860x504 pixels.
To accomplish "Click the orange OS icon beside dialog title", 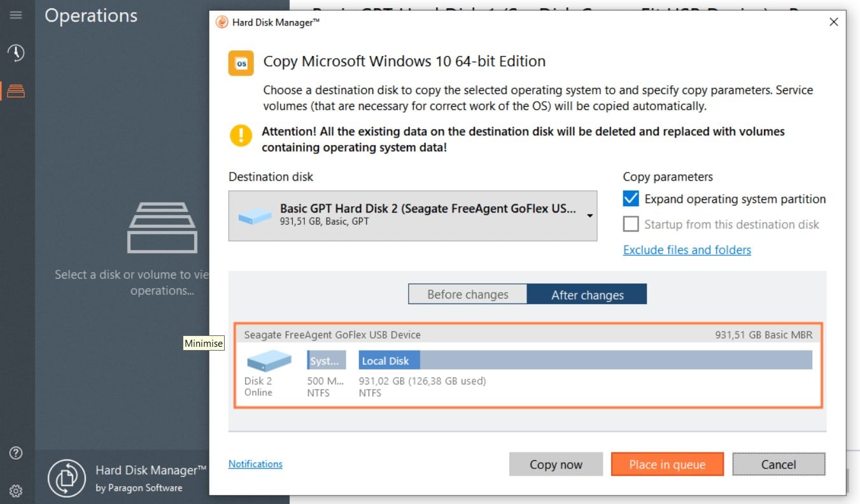I will click(241, 63).
